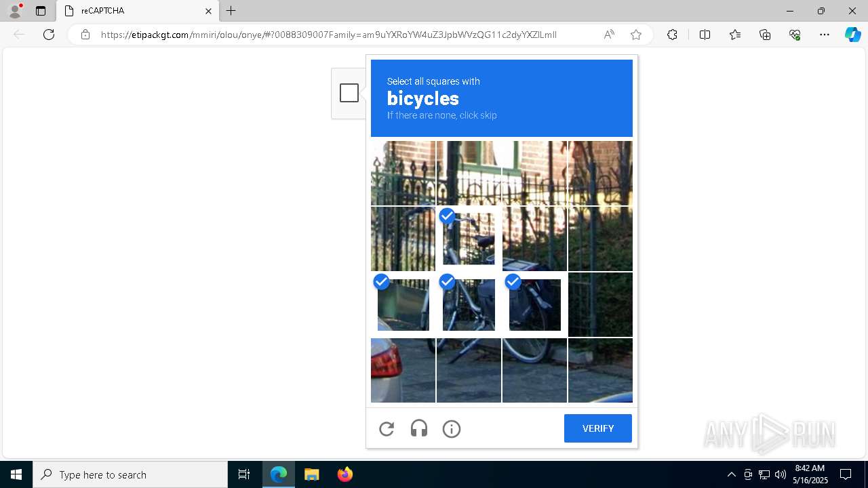Open the notification center icon
The width and height of the screenshot is (868, 488).
846,474
